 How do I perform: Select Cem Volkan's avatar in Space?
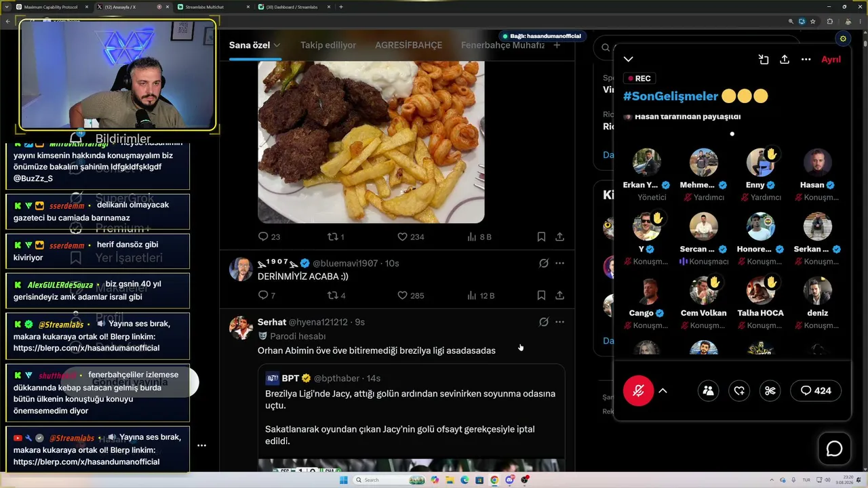tap(704, 291)
